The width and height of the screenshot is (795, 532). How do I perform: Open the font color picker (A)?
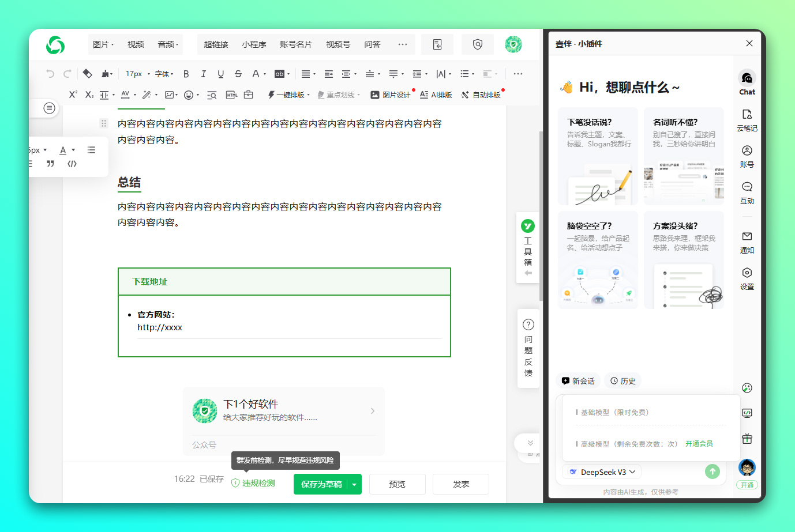(256, 74)
